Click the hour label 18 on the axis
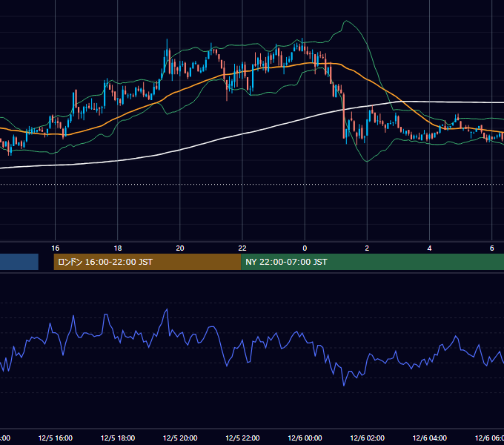The image size is (504, 445). click(x=118, y=248)
